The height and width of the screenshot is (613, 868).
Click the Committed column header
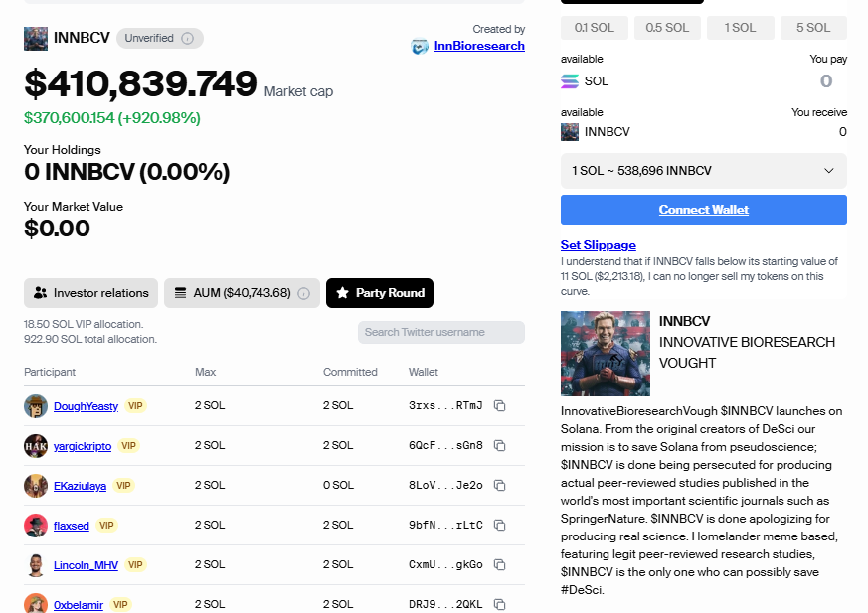pos(350,372)
